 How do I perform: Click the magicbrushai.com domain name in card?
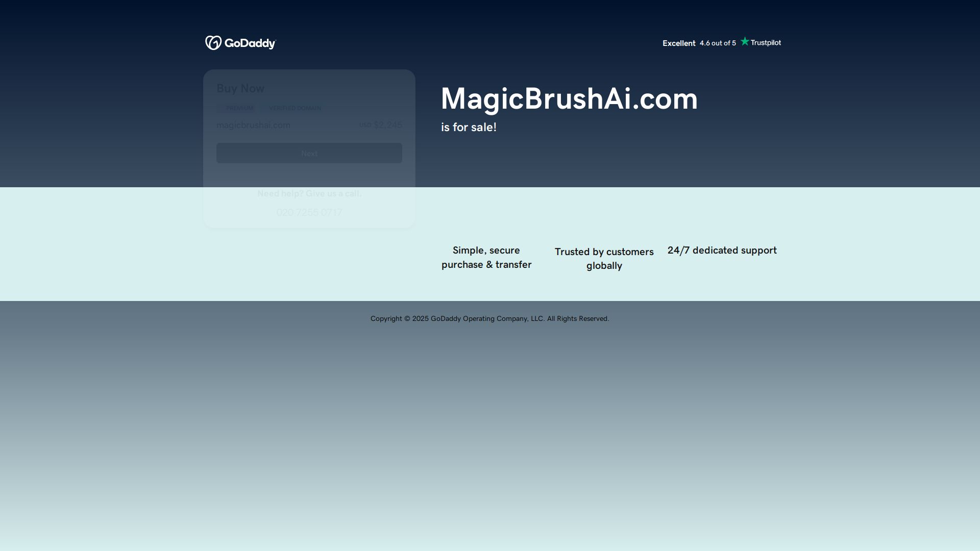(x=253, y=125)
